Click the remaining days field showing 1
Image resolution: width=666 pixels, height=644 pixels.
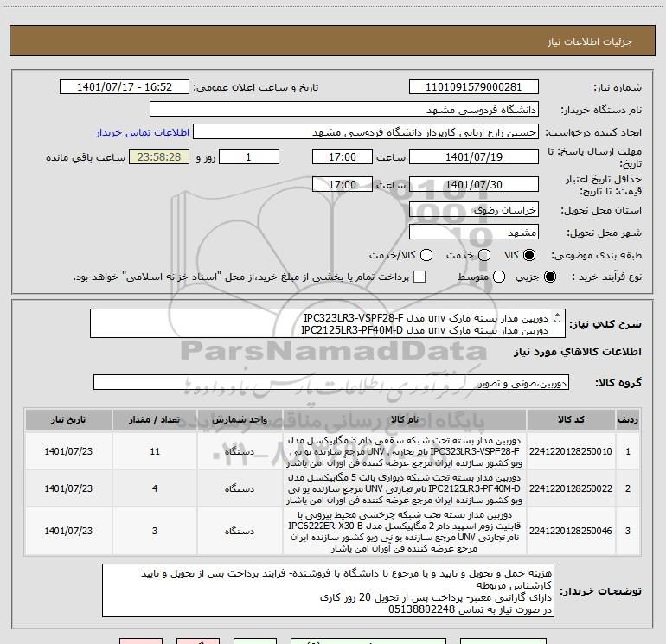click(249, 156)
